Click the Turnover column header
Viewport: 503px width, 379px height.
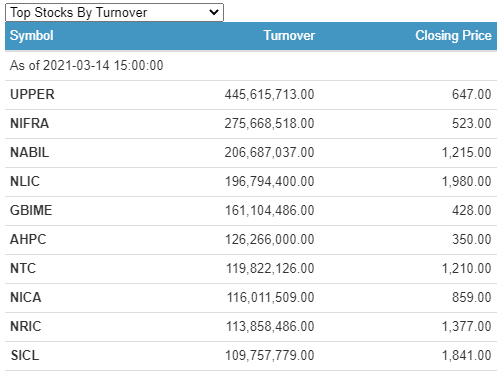coord(289,36)
